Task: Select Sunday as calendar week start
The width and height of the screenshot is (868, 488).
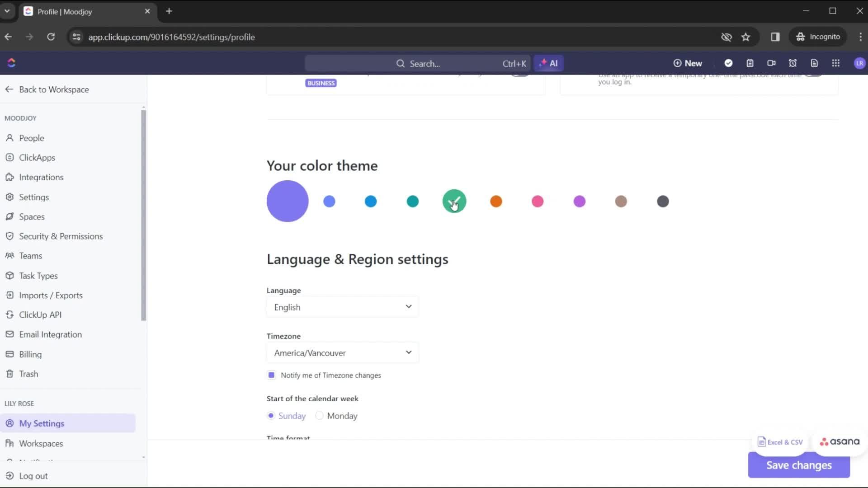Action: pyautogui.click(x=271, y=415)
